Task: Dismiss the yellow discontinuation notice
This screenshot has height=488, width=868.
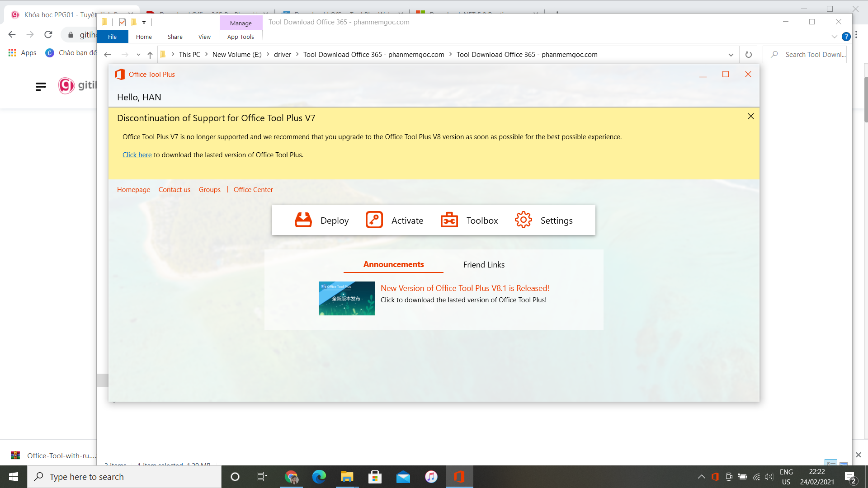Action: point(751,116)
